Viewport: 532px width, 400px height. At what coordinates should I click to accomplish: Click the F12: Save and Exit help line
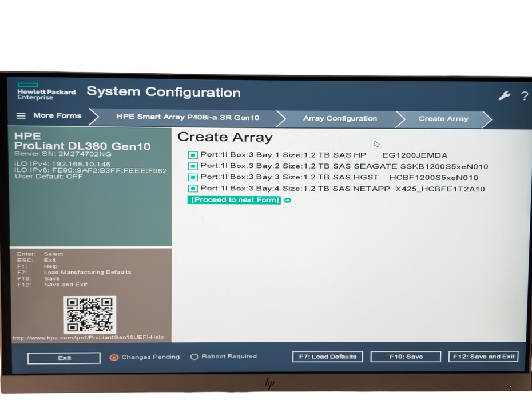coord(52,285)
